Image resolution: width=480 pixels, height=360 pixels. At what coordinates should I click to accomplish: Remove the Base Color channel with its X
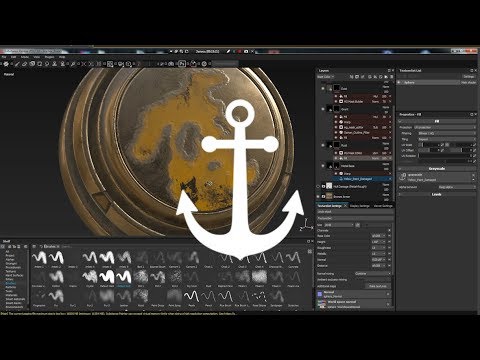[389, 236]
